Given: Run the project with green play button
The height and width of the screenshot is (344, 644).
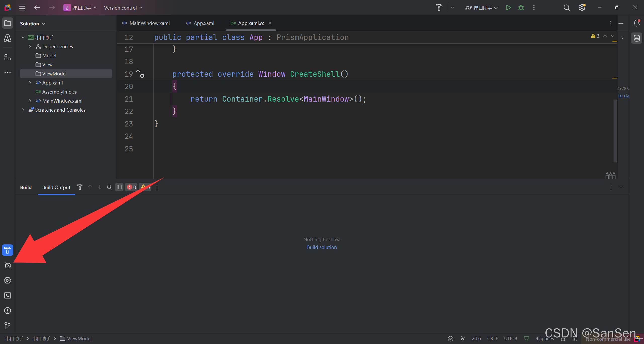Looking at the screenshot, I should pyautogui.click(x=508, y=8).
